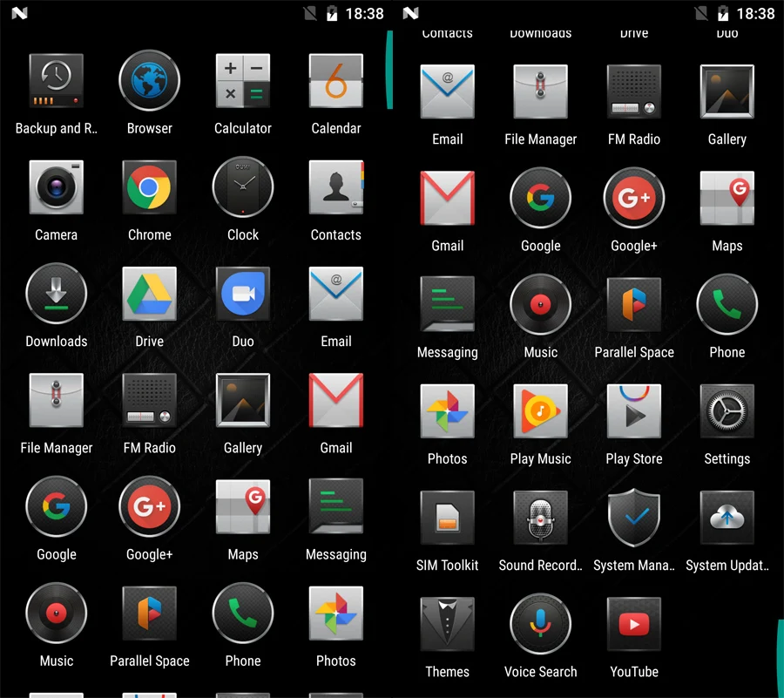Viewport: 784px width, 698px height.
Task: Launch Google+ in the right screenshot
Action: coord(633,198)
